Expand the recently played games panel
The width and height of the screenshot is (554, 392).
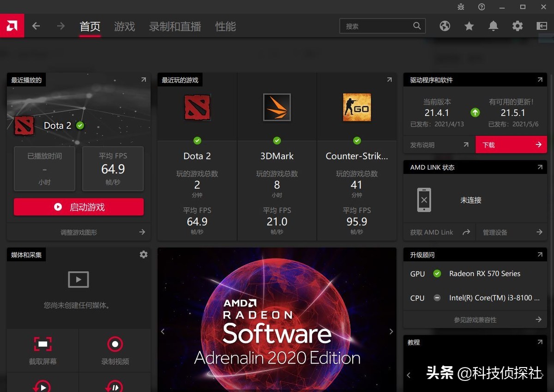coord(389,80)
